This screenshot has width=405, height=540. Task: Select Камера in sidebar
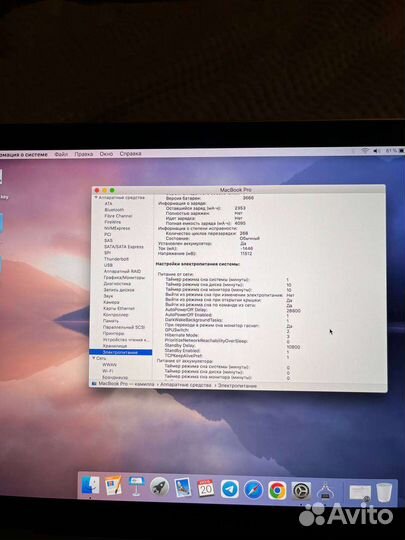coord(111,302)
